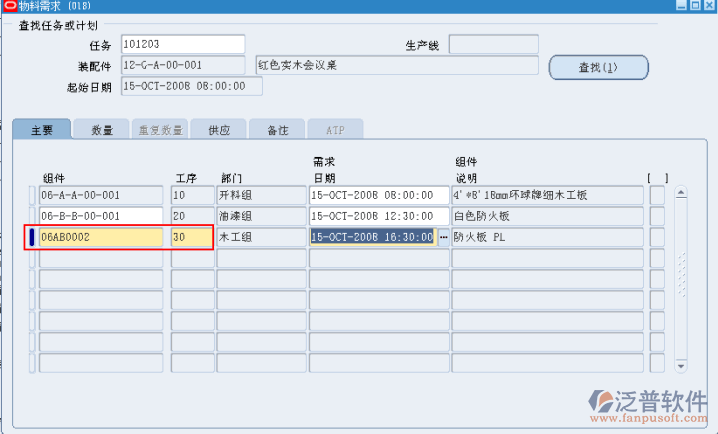Maximize the 物料需求 window
This screenshot has height=434, width=718.
coord(694,7)
